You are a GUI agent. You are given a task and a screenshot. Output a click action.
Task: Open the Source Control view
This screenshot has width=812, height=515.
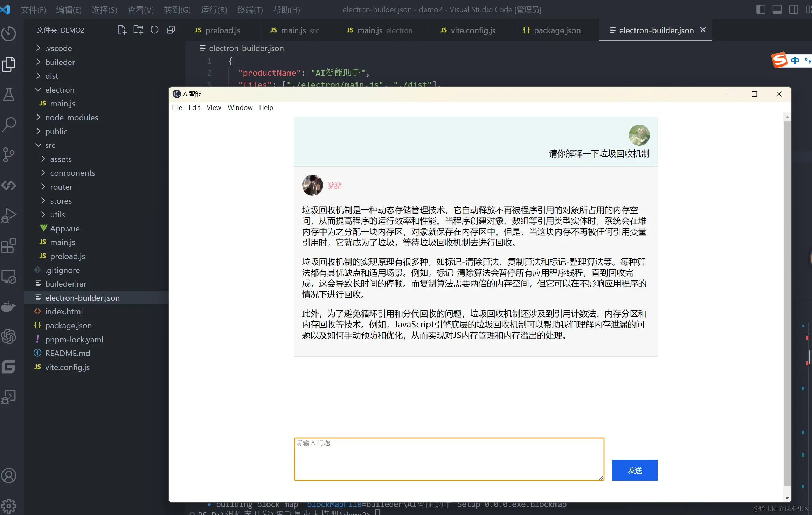click(x=9, y=155)
